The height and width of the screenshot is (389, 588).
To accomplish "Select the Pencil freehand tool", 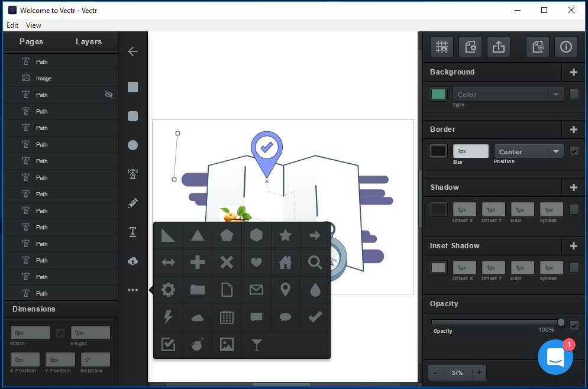I will (x=133, y=203).
